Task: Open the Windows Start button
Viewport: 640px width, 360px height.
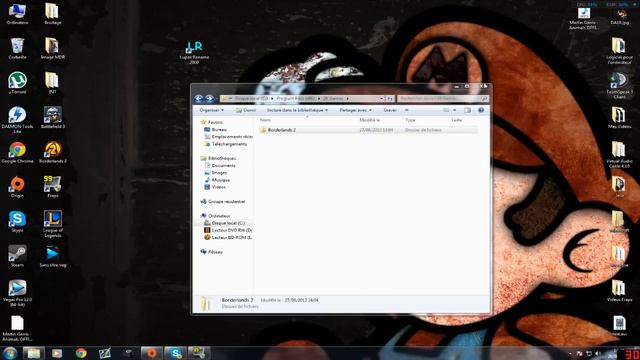Action: point(9,353)
